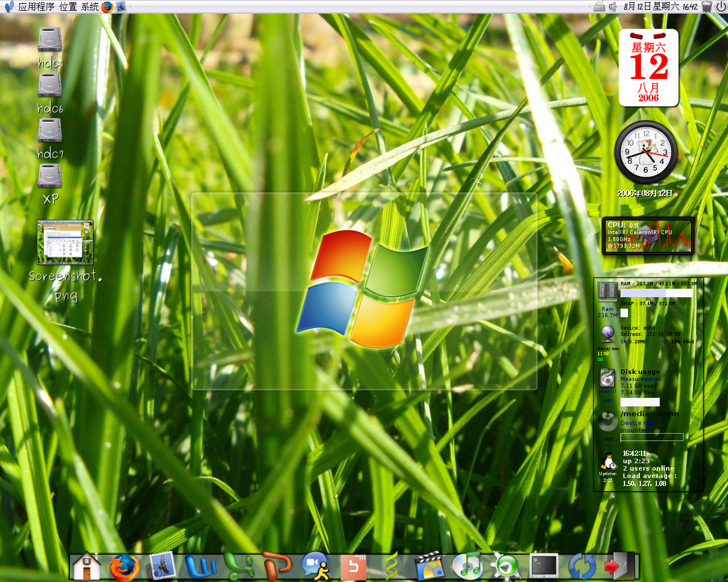Select the XP drive icon
The width and height of the screenshot is (728, 582).
[x=50, y=176]
